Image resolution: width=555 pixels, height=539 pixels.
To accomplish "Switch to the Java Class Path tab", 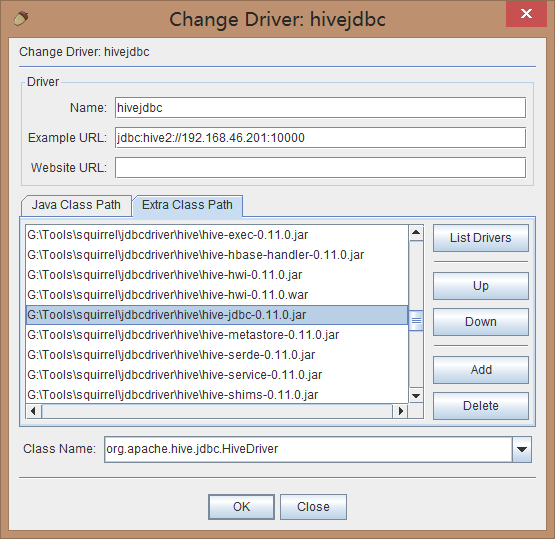I will click(76, 205).
